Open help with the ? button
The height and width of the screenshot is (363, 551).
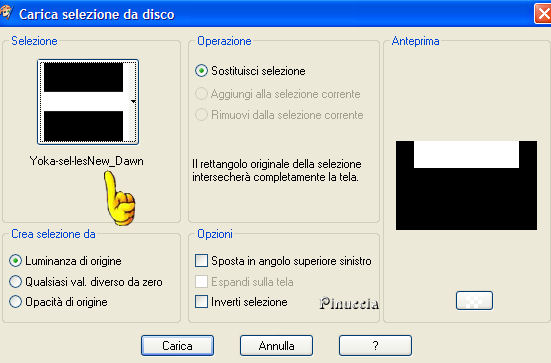(x=375, y=346)
